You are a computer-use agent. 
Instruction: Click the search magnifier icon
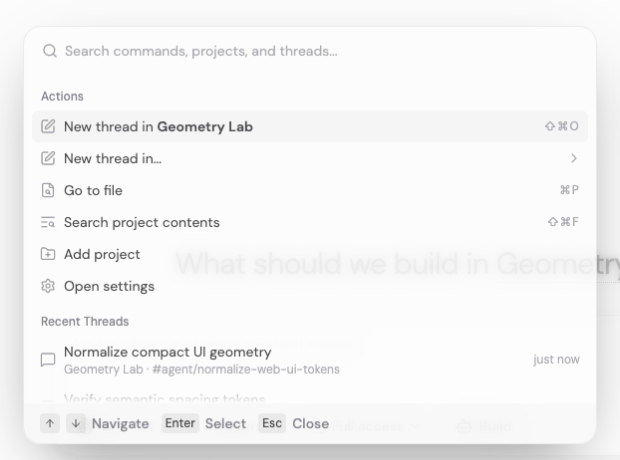(x=50, y=51)
